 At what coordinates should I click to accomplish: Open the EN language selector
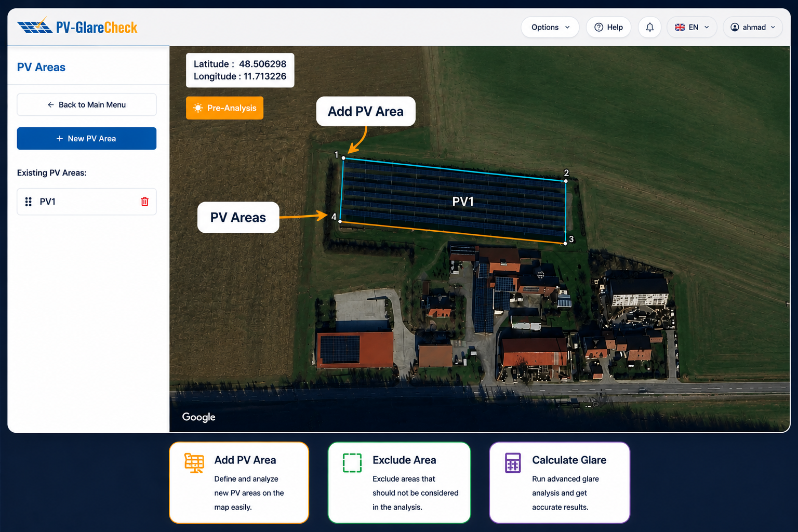(691, 27)
